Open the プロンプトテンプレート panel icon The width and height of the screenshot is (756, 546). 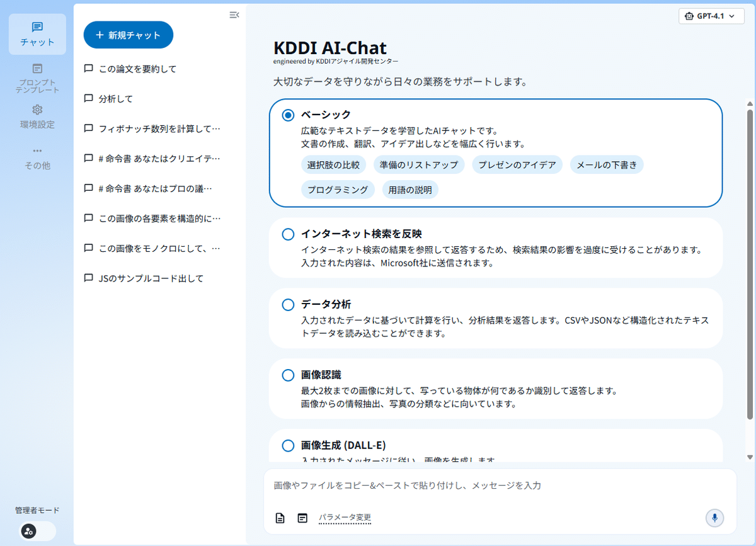37,69
